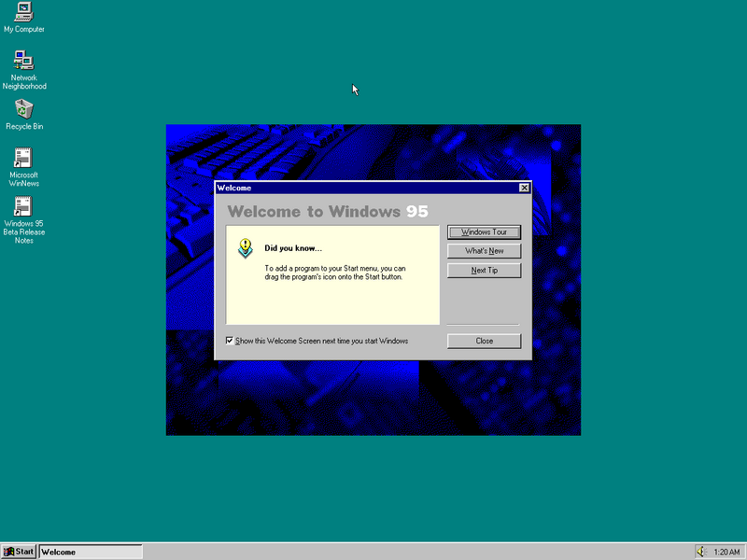Click the Did you know tip lightbulb icon
This screenshot has height=560, width=747.
click(x=245, y=248)
